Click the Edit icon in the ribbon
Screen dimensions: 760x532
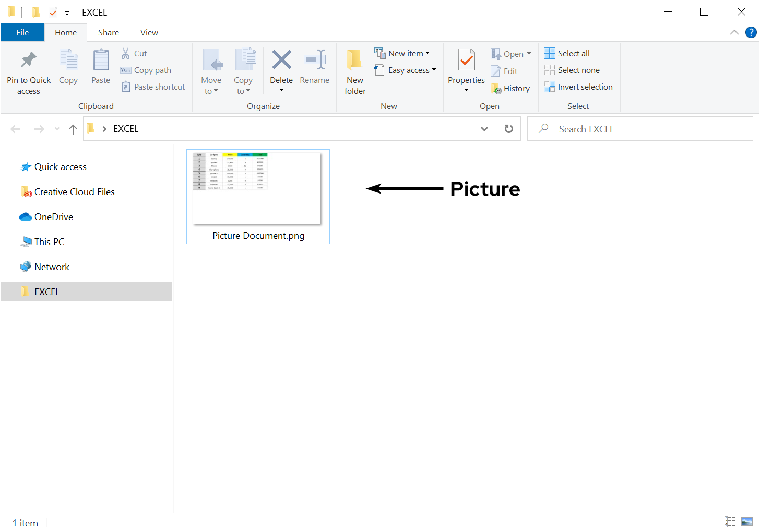[x=504, y=70]
